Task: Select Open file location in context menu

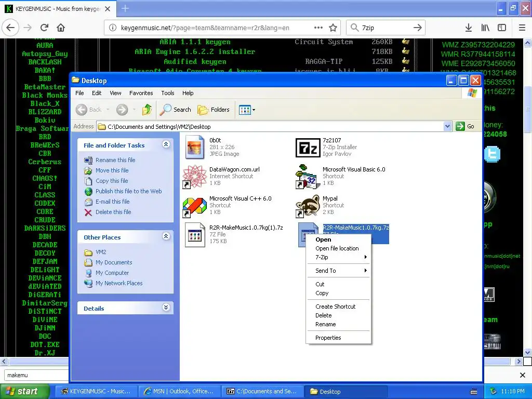Action: pos(338,248)
